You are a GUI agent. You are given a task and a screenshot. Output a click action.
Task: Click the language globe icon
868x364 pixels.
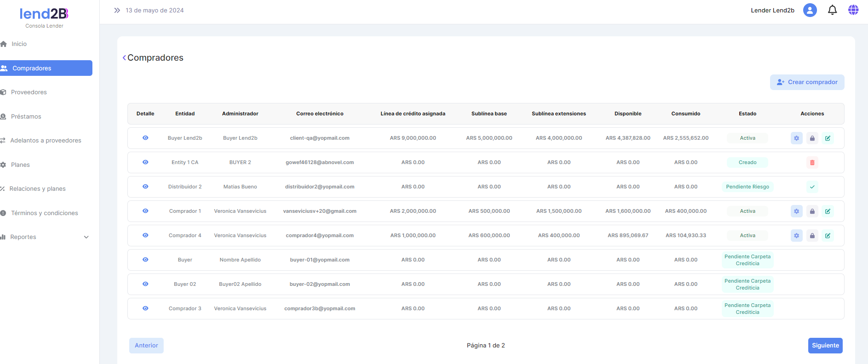(853, 10)
